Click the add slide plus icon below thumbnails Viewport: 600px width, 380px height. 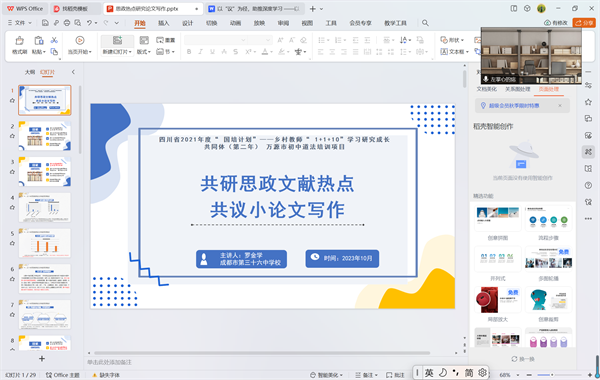(42, 359)
